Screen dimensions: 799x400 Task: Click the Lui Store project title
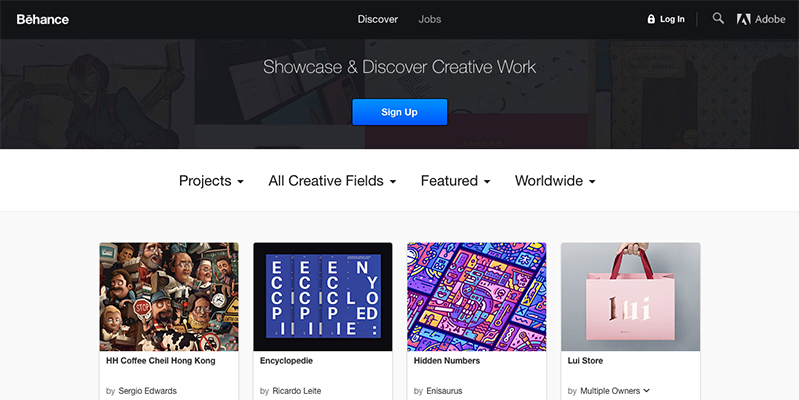click(x=585, y=361)
